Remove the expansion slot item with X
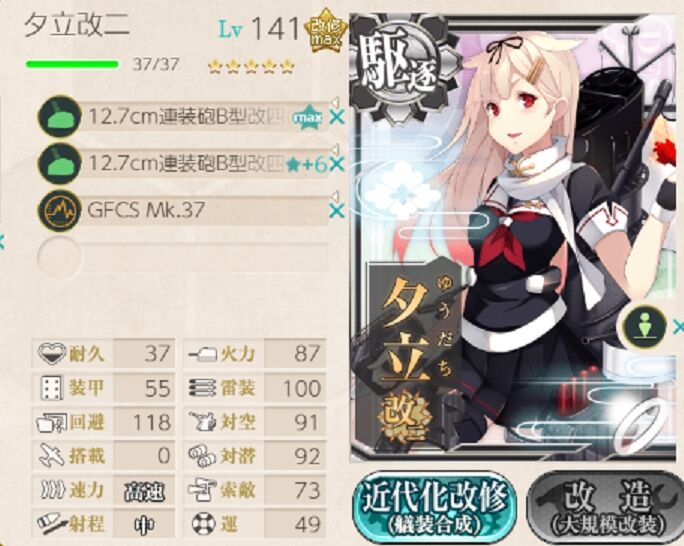This screenshot has width=684, height=546. [678, 327]
